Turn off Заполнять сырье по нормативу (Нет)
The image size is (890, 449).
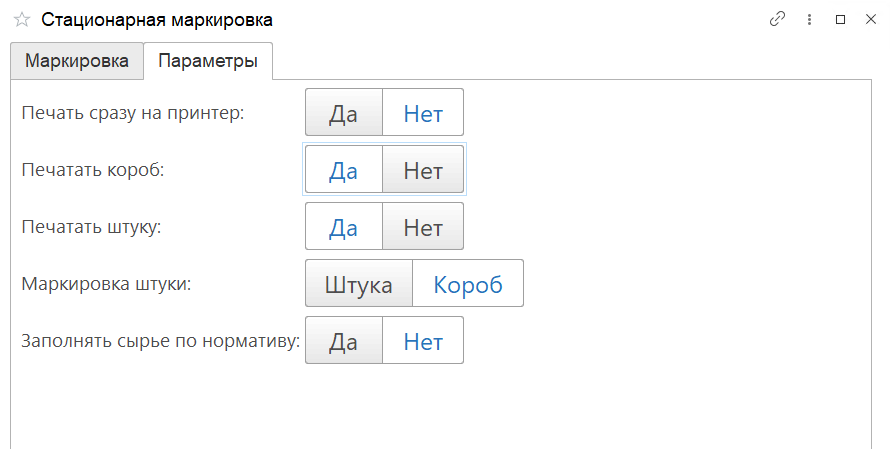point(423,341)
